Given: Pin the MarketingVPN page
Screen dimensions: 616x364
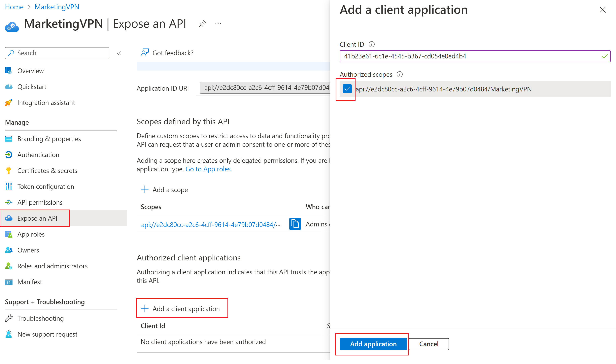Looking at the screenshot, I should (x=202, y=24).
